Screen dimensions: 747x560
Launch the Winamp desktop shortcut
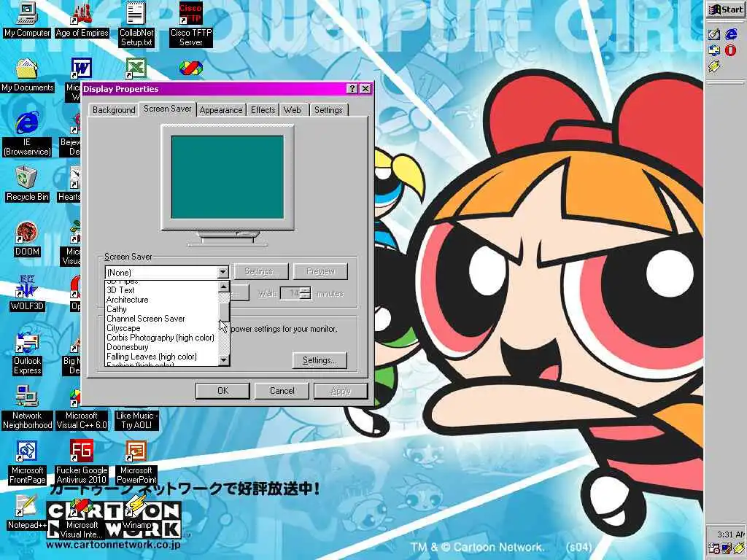[136, 513]
